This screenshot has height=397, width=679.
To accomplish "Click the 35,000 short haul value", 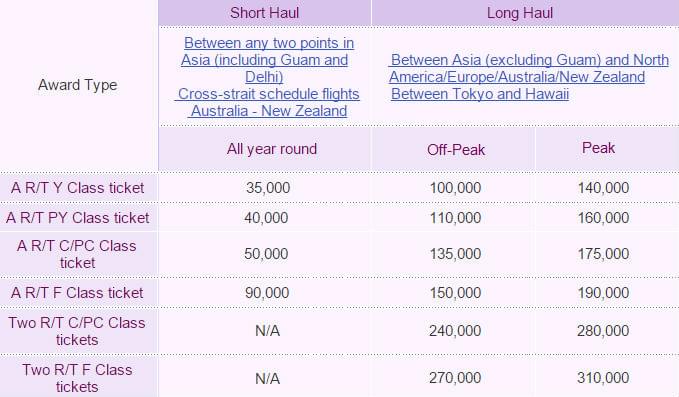I will (x=268, y=188).
